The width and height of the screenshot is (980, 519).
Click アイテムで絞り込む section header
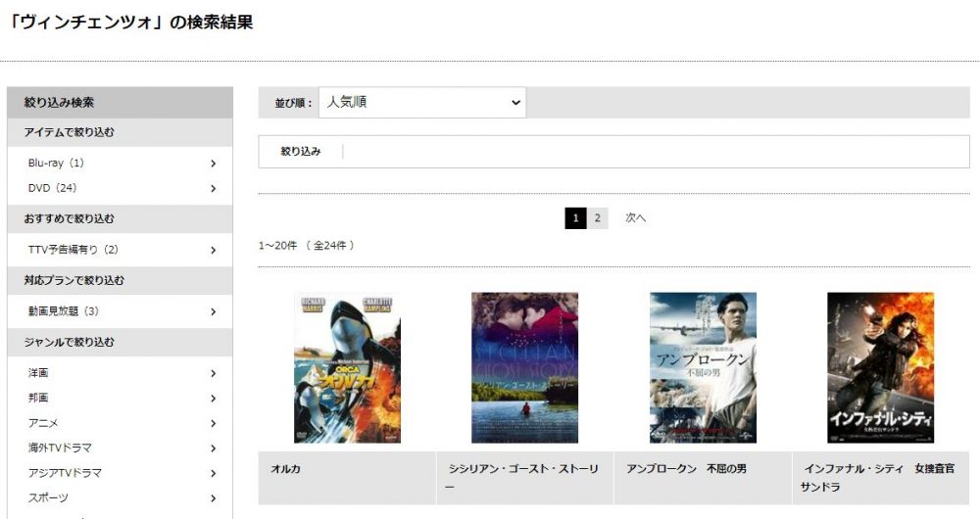120,132
